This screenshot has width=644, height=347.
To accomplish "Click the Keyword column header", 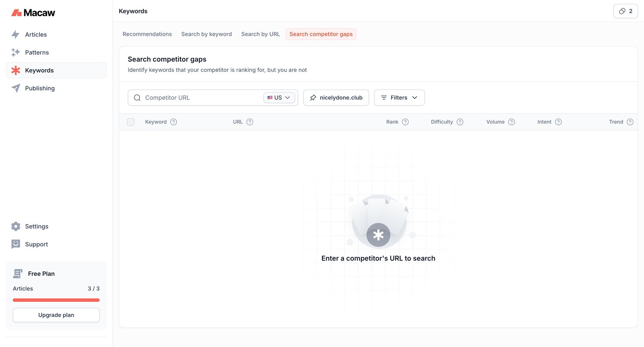I will click(x=156, y=122).
